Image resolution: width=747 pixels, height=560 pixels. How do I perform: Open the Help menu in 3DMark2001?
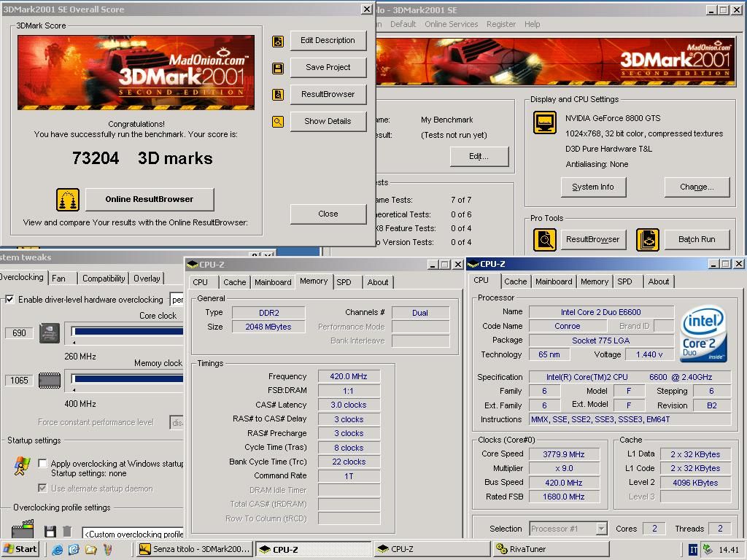point(532,24)
